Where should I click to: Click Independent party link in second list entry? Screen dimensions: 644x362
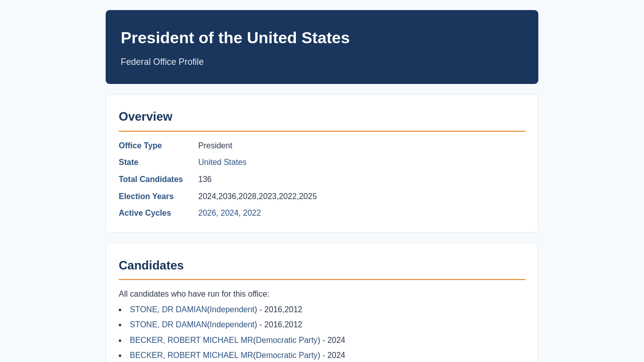pyautogui.click(x=232, y=325)
